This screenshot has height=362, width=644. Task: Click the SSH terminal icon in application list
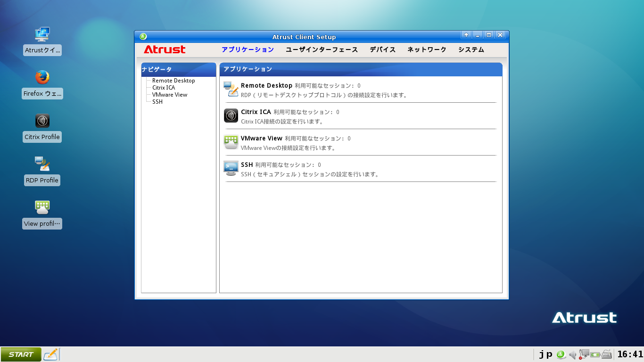231,168
